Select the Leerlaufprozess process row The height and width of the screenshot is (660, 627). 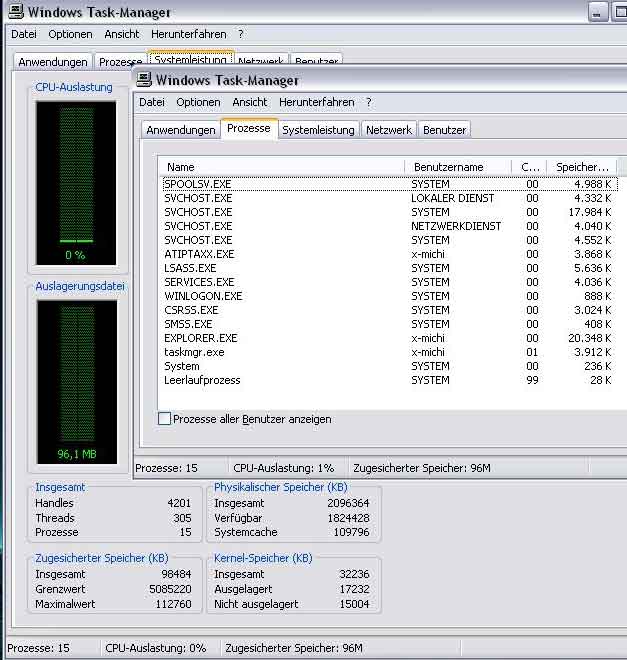[x=390, y=380]
